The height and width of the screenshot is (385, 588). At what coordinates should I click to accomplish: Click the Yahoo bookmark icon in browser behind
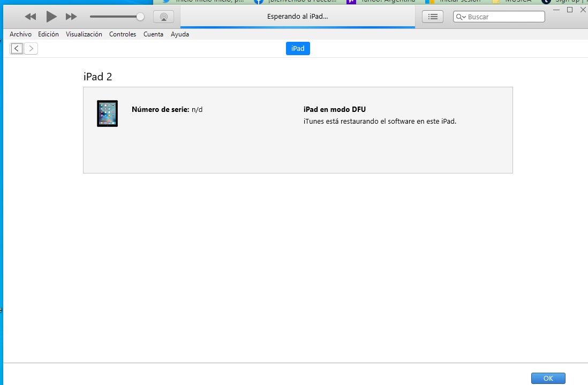[x=351, y=2]
